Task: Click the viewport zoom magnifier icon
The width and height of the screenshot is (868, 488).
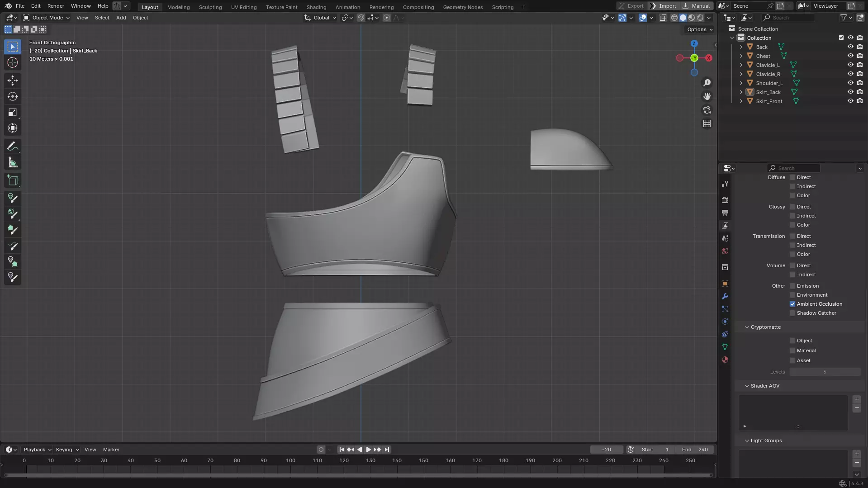Action: pos(707,83)
